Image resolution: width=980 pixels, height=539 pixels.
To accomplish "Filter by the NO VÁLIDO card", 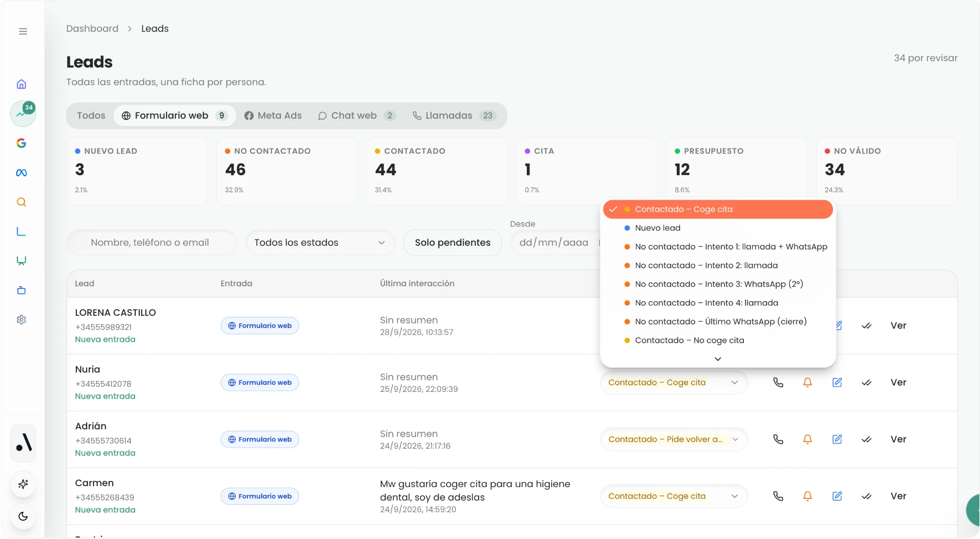I will [x=887, y=171].
